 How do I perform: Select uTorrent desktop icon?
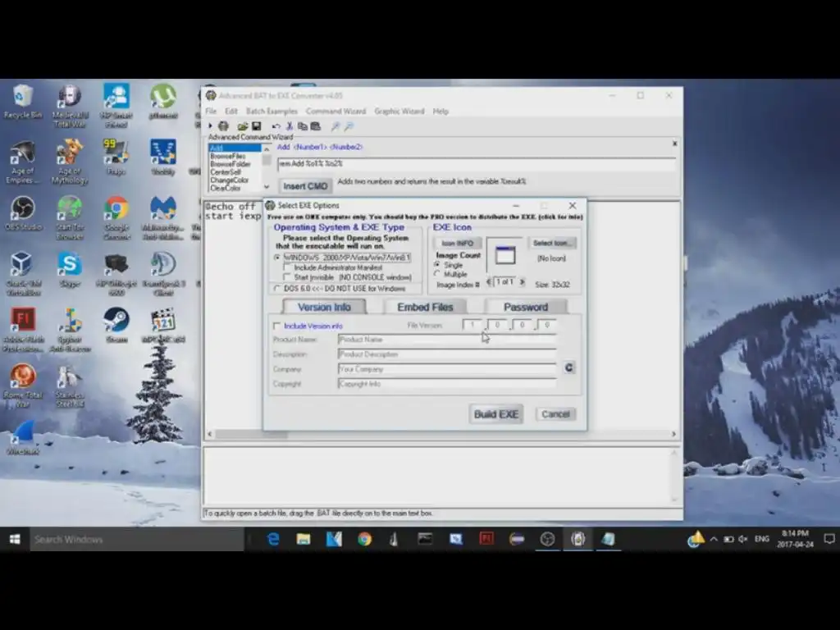click(x=163, y=102)
